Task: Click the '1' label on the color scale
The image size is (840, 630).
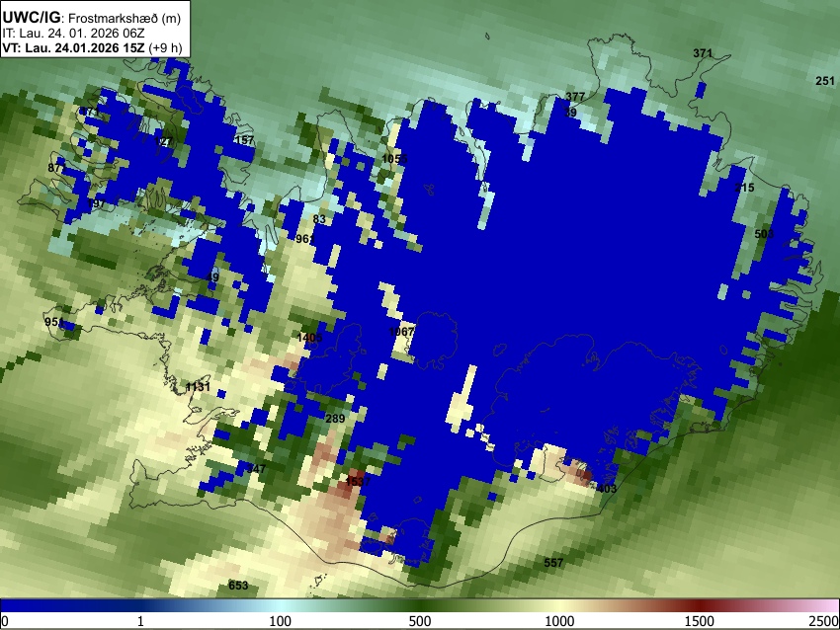Action: [140, 621]
